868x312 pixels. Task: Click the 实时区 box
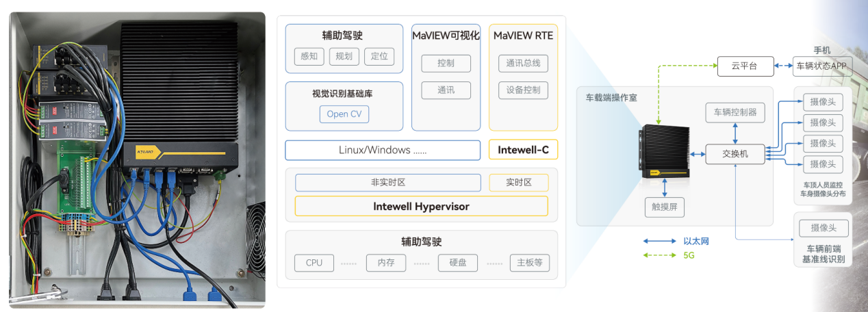(518, 183)
